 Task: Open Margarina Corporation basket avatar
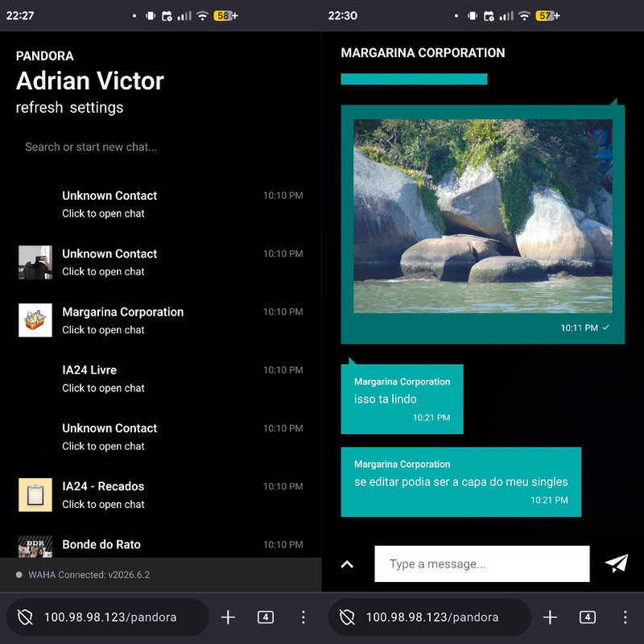[35, 320]
